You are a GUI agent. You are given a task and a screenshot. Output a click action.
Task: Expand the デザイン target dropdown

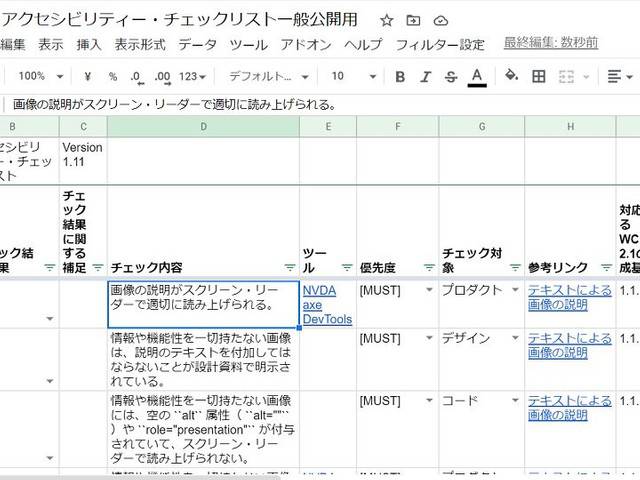tap(515, 338)
